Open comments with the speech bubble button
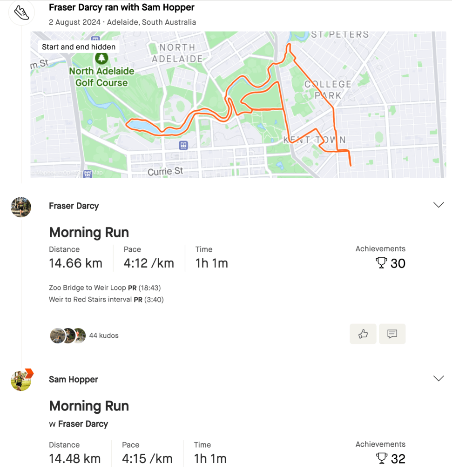Screen dimensions: 452x476 click(x=392, y=334)
